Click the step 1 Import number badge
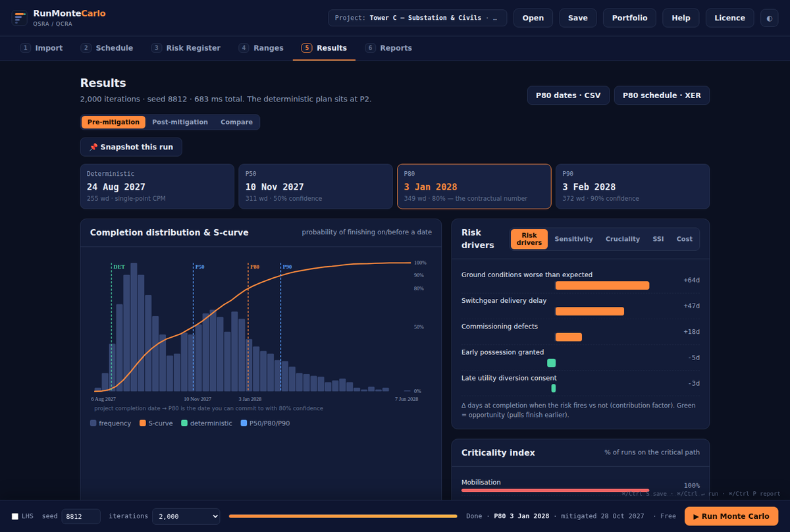The width and height of the screenshot is (790, 532). [x=26, y=48]
